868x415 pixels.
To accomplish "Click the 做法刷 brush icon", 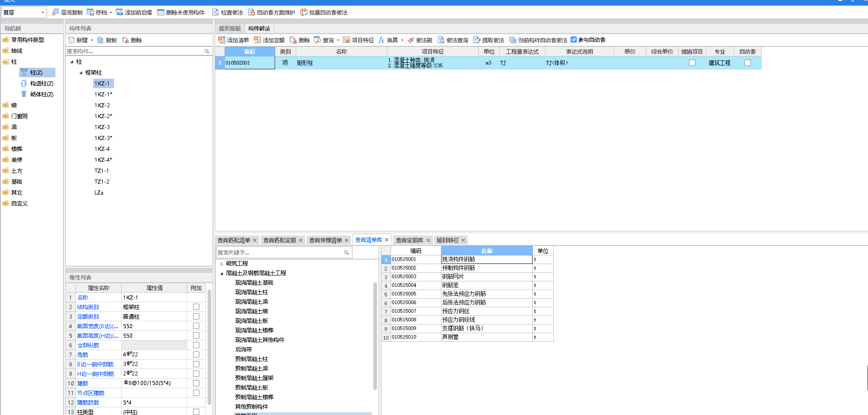I will (x=411, y=40).
